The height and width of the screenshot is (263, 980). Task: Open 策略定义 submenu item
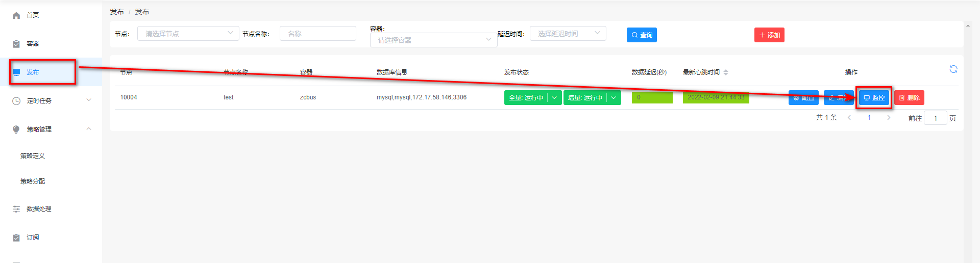pos(33,156)
